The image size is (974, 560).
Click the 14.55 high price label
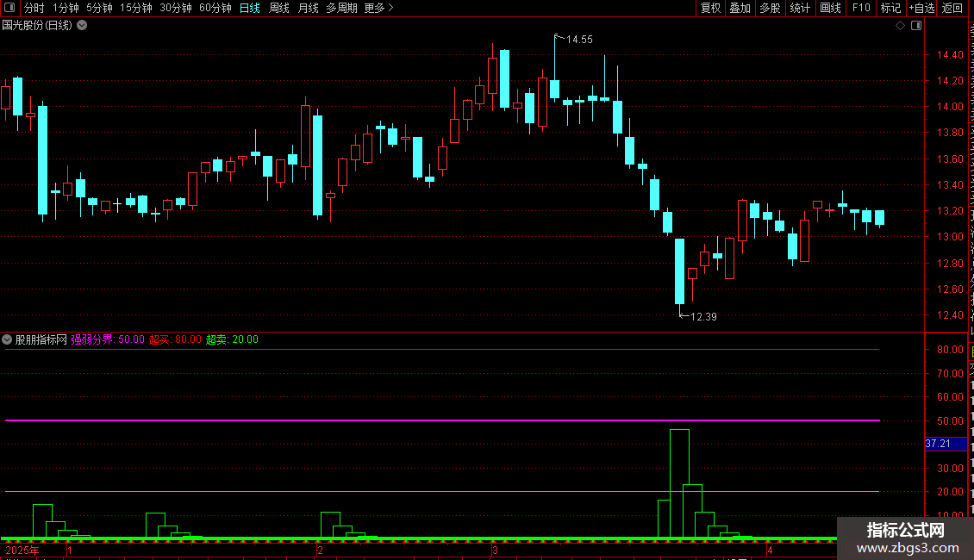tap(579, 40)
